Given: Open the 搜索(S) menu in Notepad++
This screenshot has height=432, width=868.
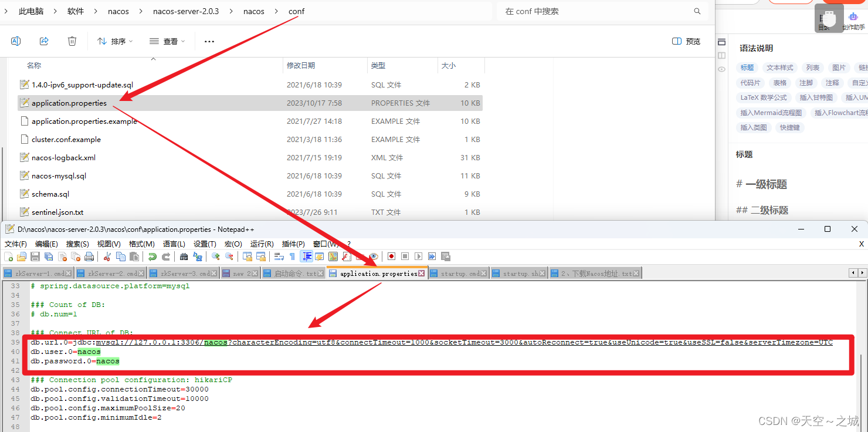Looking at the screenshot, I should pyautogui.click(x=77, y=244).
